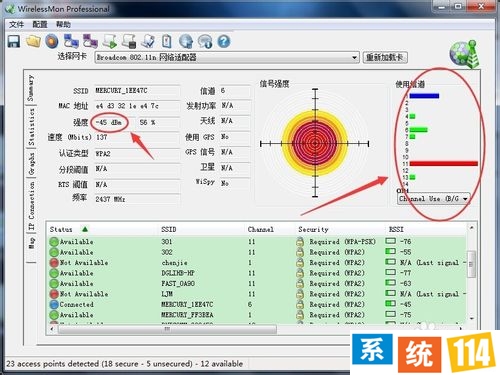Click the blue channel 1 usage bar
This screenshot has width=500, height=375.
(424, 96)
